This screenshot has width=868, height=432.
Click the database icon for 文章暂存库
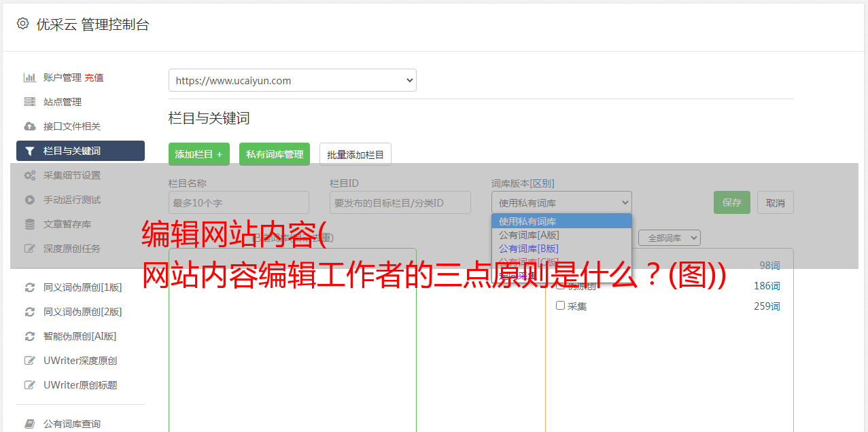29,224
